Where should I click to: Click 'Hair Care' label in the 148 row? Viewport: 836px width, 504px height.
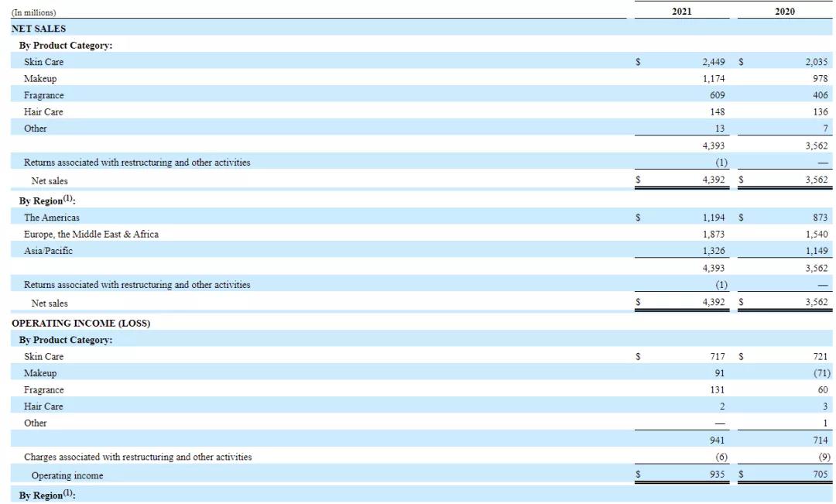(x=43, y=111)
